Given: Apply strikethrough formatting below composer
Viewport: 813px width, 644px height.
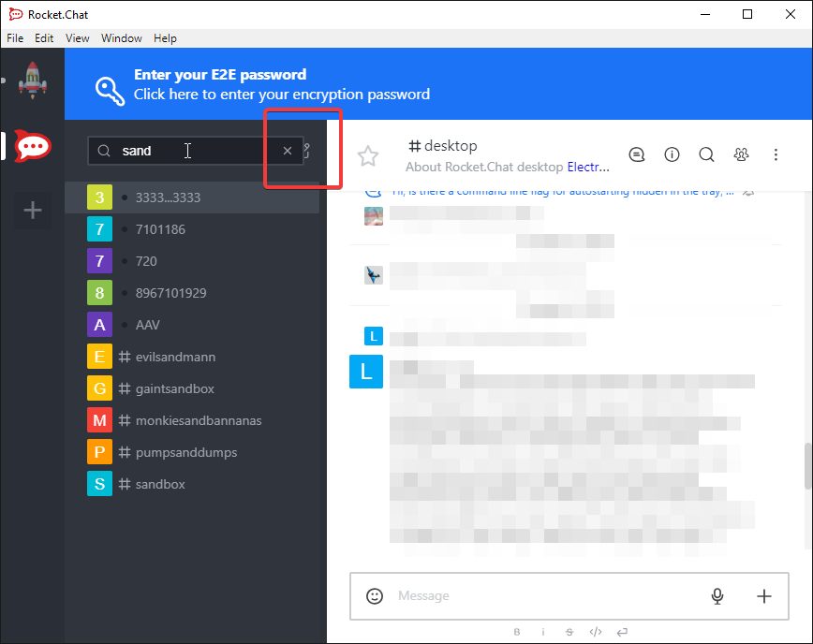Looking at the screenshot, I should pyautogui.click(x=569, y=632).
